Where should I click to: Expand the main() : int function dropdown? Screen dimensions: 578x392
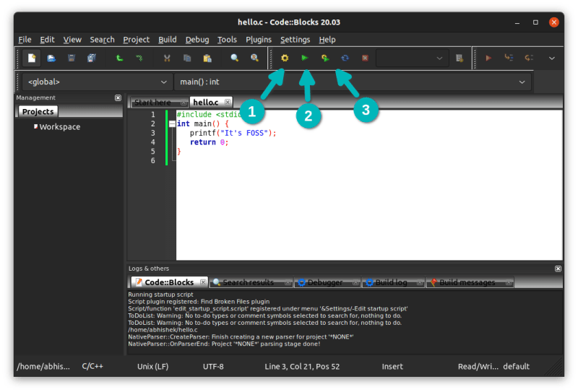[x=353, y=82]
